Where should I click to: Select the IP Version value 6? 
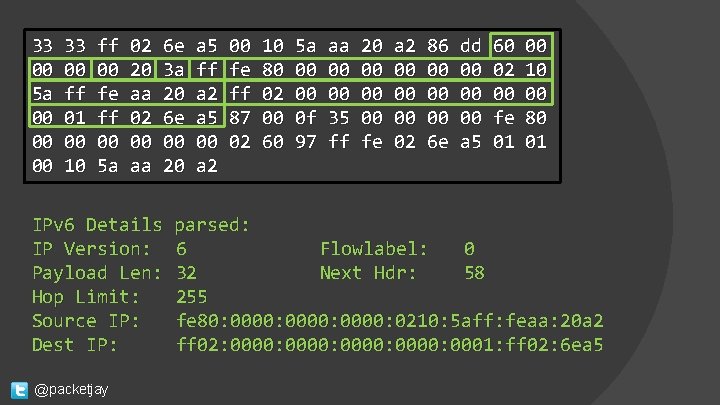pyautogui.click(x=181, y=249)
